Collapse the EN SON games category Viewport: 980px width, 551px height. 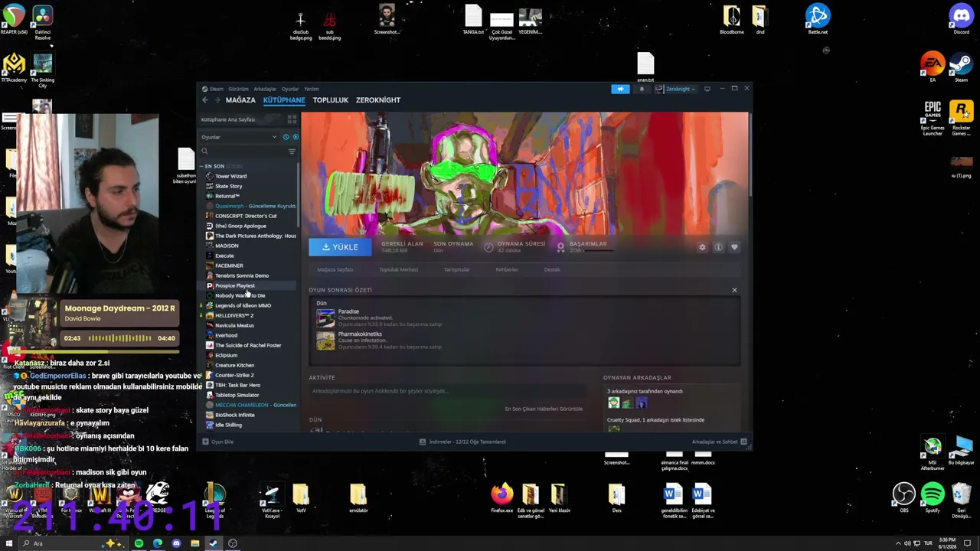203,166
